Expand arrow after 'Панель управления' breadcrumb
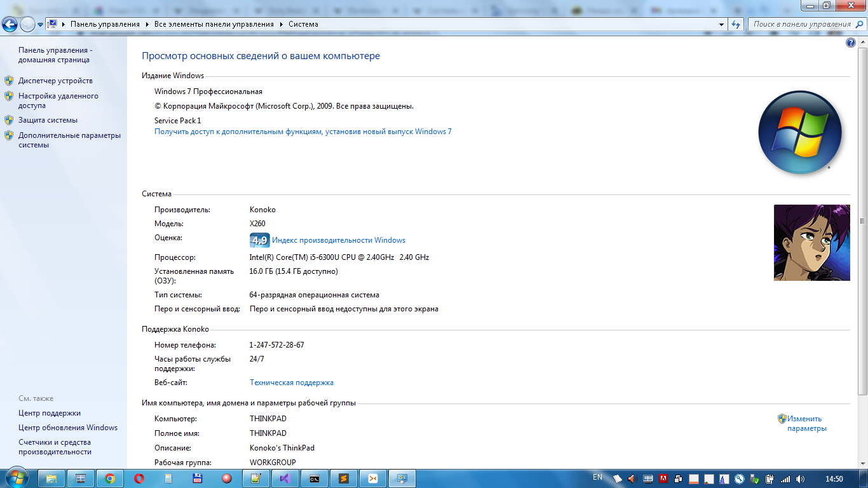This screenshot has width=868, height=488. tap(147, 24)
